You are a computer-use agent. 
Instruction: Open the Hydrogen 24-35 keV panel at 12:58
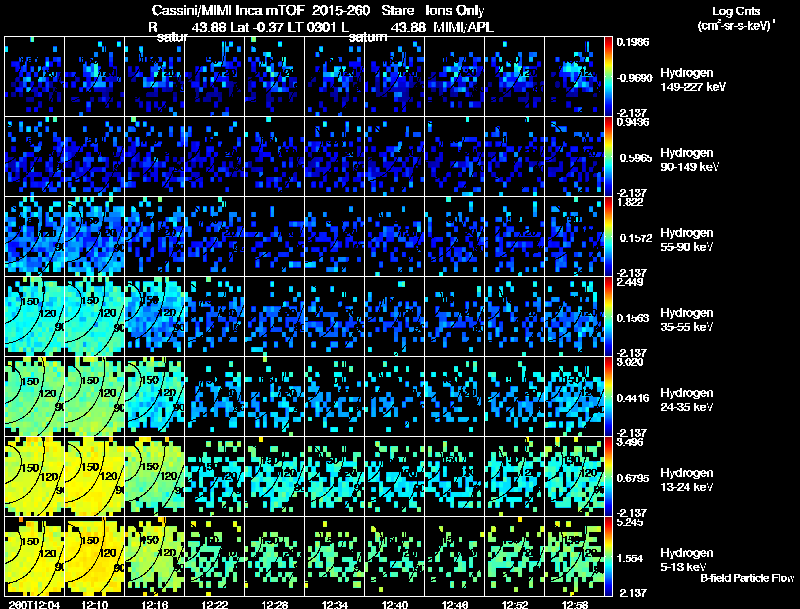coord(574,397)
